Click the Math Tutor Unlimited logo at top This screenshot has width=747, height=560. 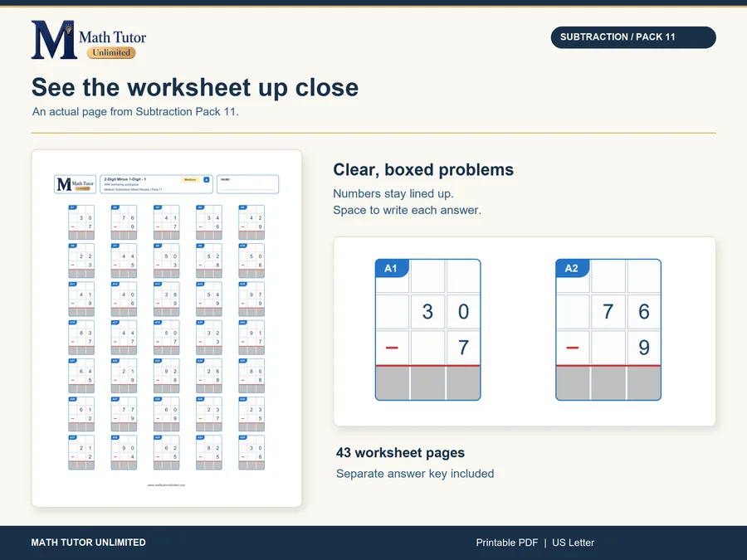pyautogui.click(x=89, y=40)
